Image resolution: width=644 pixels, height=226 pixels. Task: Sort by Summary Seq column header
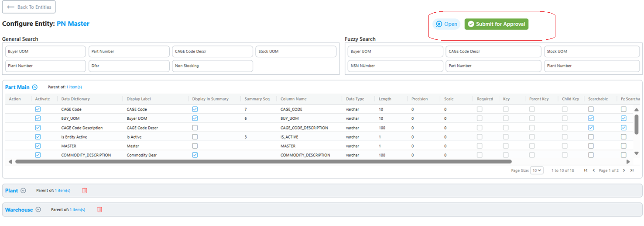point(257,99)
